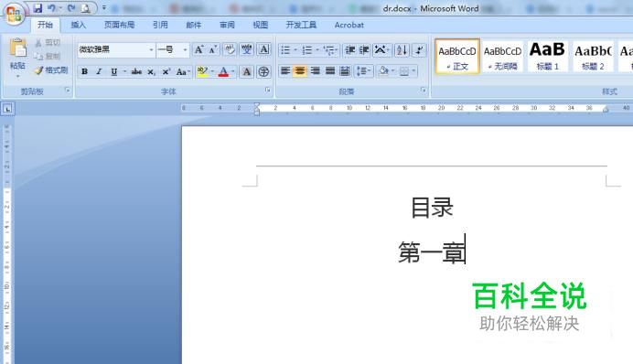Open the line spacing dropdown

363,71
